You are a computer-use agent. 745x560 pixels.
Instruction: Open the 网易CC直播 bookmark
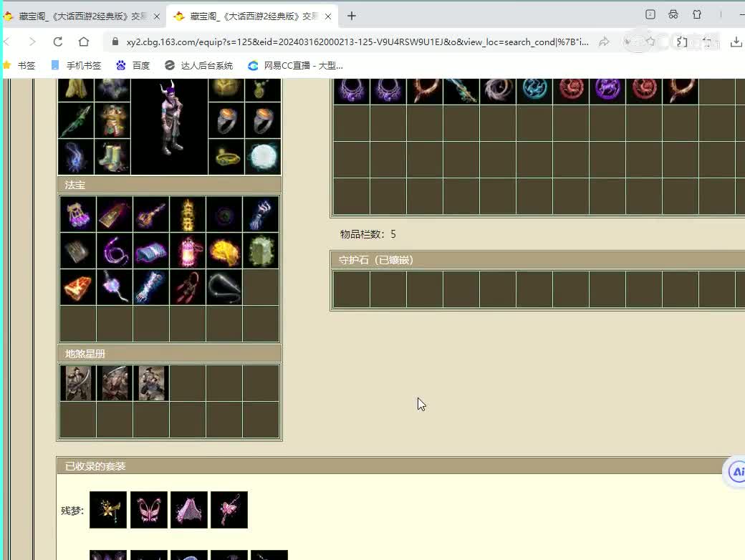pos(295,66)
